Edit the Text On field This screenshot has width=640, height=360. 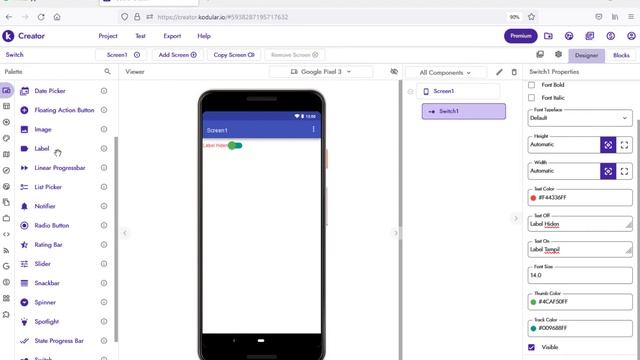580,249
